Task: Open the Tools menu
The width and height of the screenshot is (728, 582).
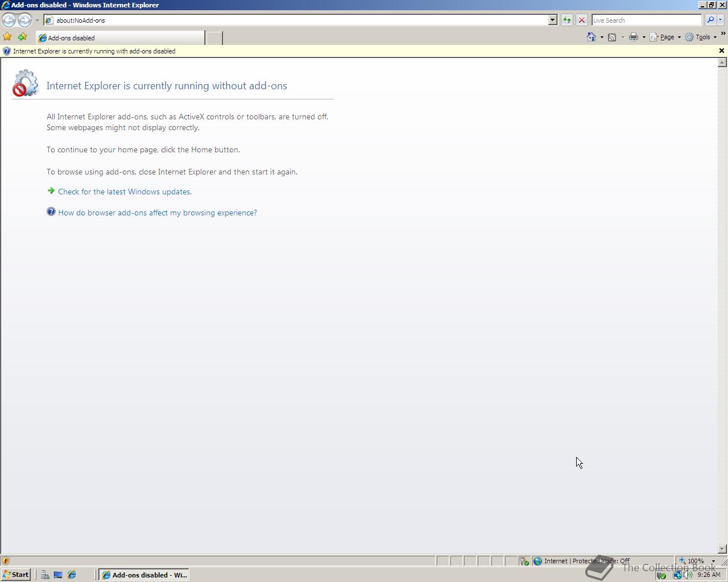Action: [701, 37]
